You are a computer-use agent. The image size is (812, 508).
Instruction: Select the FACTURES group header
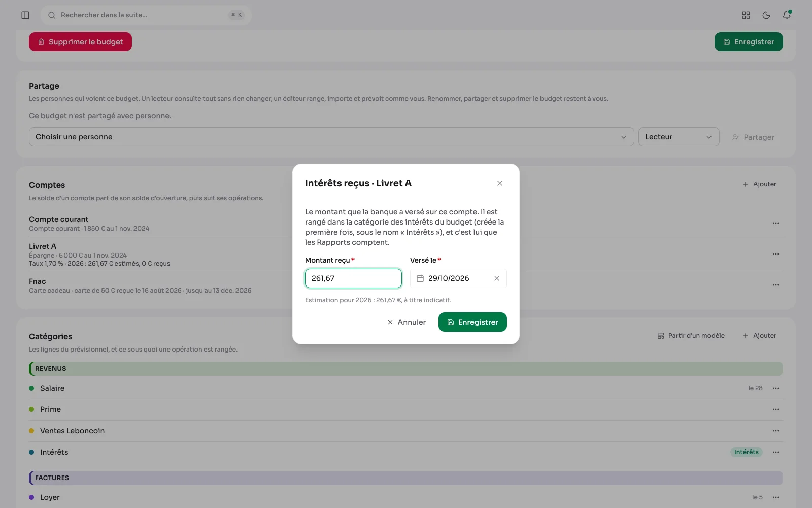tap(406, 478)
